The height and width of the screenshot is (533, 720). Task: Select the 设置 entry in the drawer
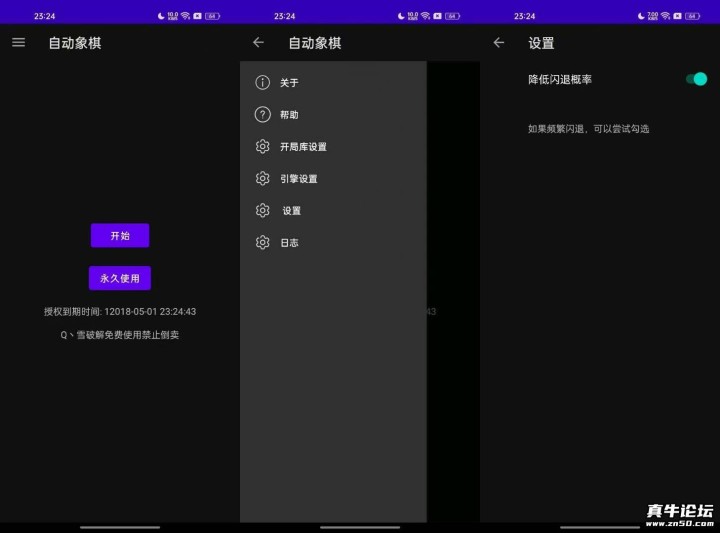tap(291, 211)
